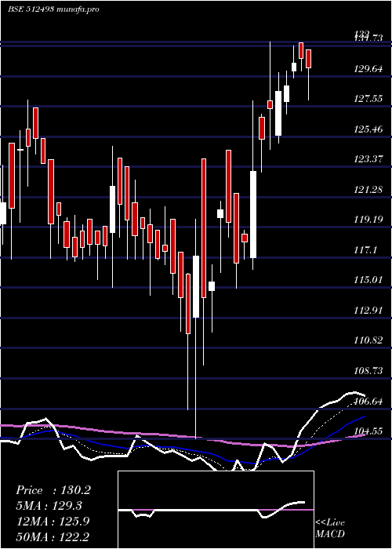Image resolution: width=392 pixels, height=549 pixels.
Task: Click the 119.19 axis value
Action: [x=368, y=220]
